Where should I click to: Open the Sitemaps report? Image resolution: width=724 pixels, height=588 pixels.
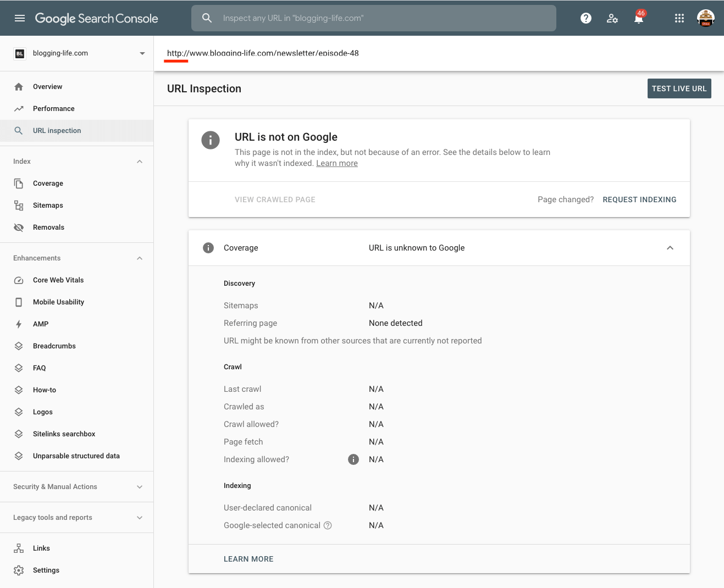coord(48,205)
